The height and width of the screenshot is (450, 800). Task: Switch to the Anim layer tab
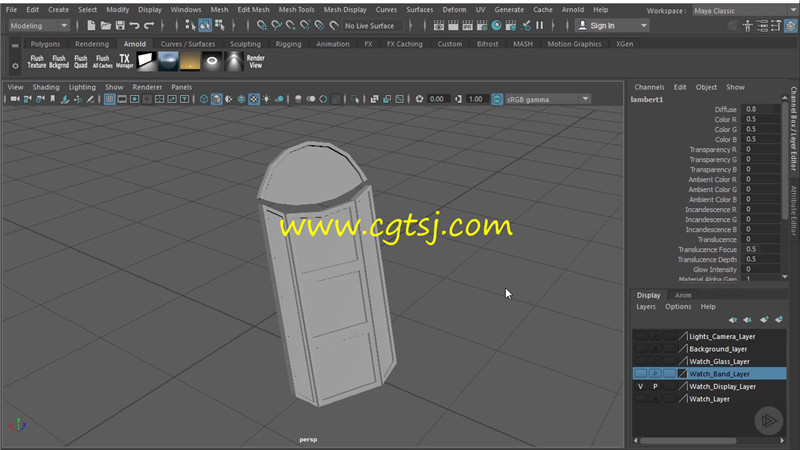click(683, 295)
